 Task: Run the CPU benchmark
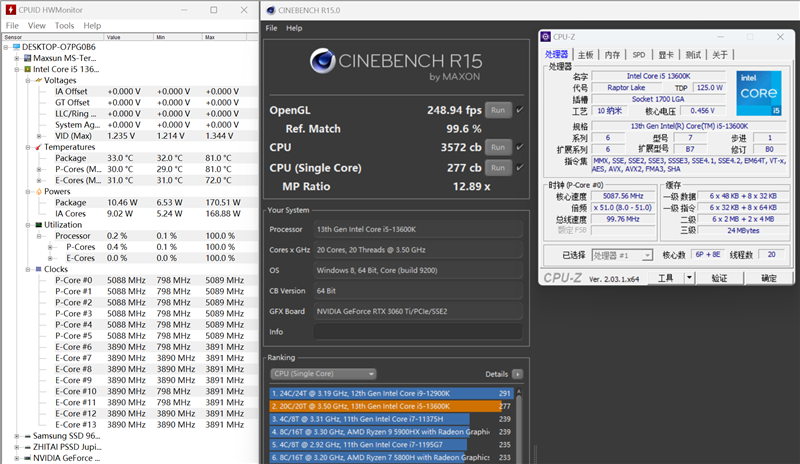498,148
